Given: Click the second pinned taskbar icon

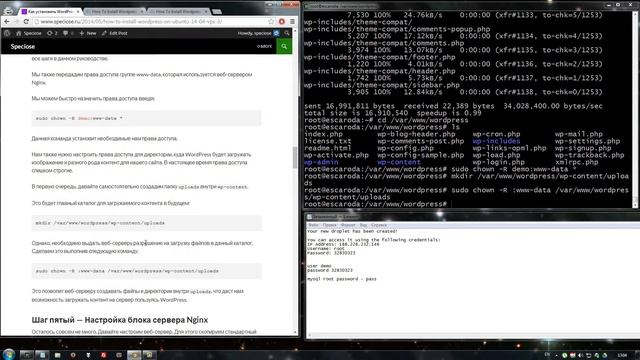Looking at the screenshot, I should 42,355.
